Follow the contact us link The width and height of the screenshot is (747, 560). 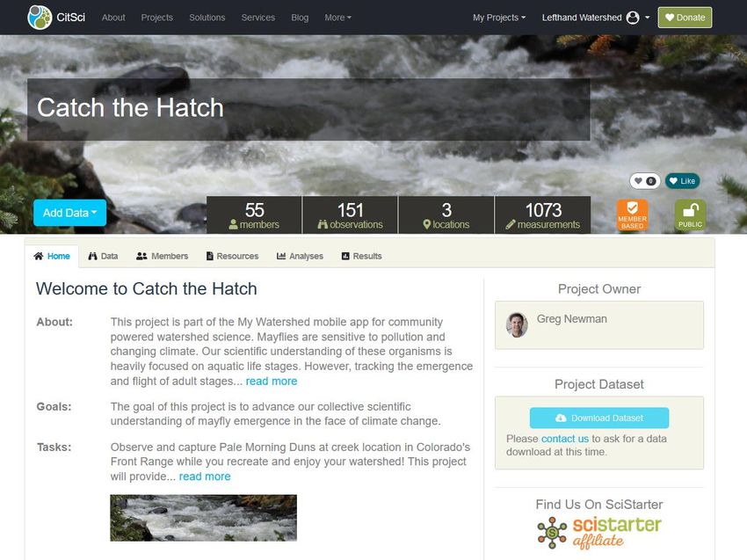[x=564, y=439]
